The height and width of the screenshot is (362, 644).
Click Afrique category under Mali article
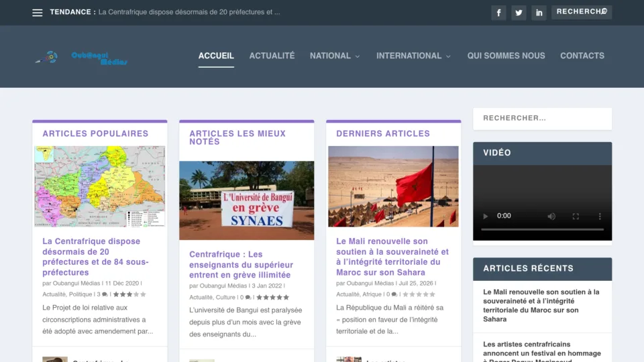tap(372, 294)
